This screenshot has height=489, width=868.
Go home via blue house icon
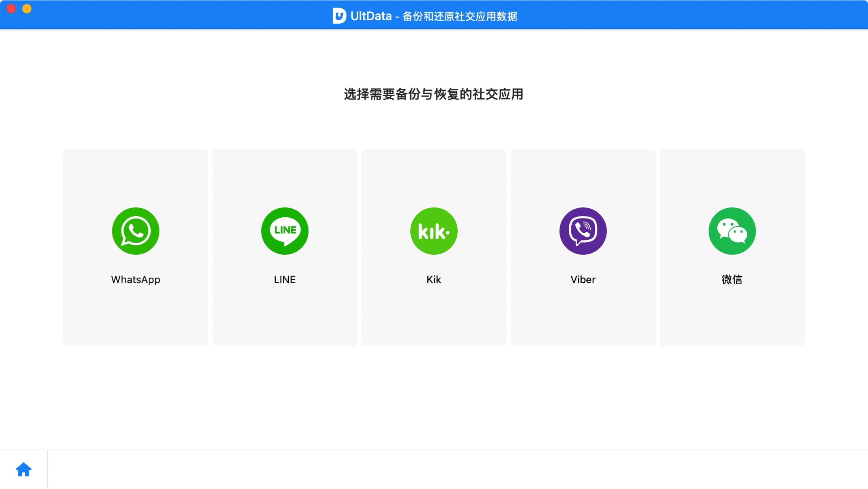(x=24, y=469)
